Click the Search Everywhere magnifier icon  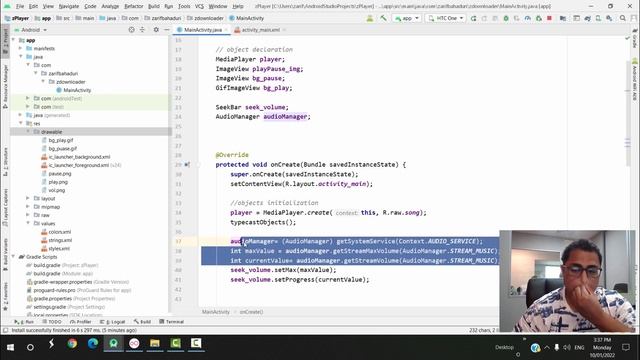tap(622, 18)
